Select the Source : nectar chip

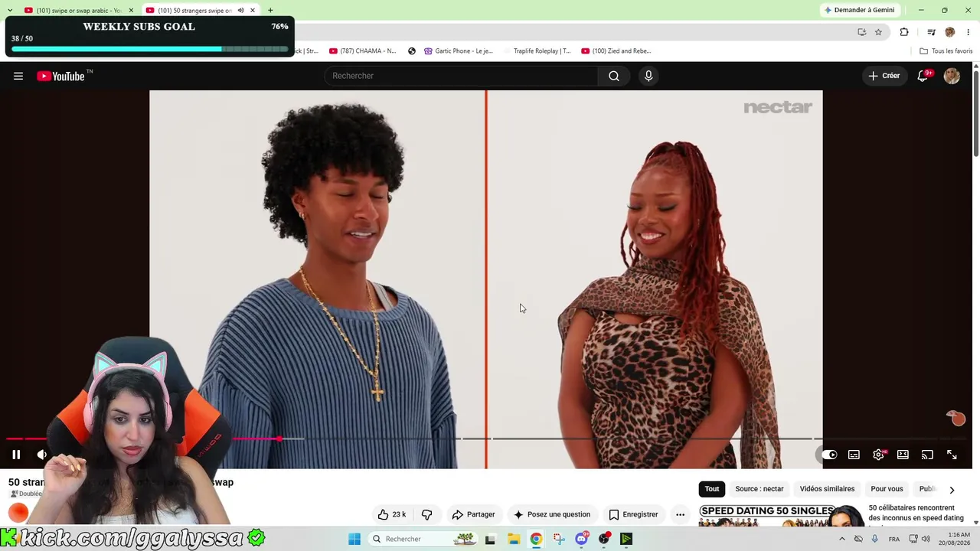[759, 489]
